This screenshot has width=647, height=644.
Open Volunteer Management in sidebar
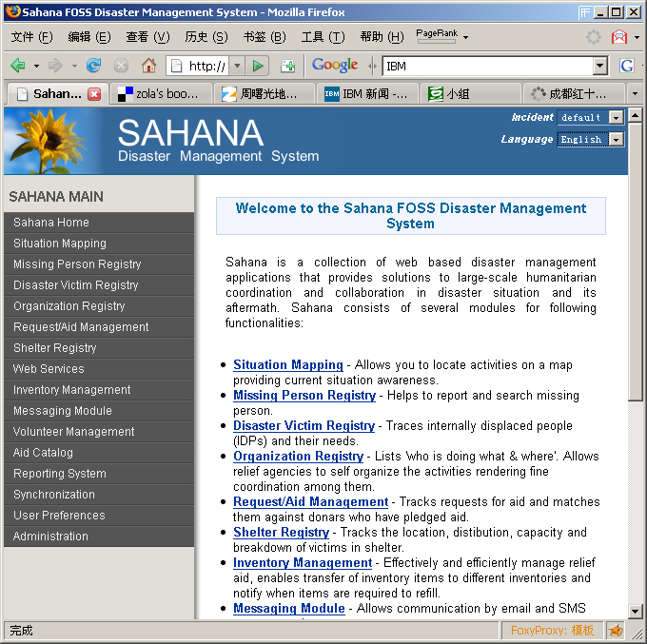[99, 432]
